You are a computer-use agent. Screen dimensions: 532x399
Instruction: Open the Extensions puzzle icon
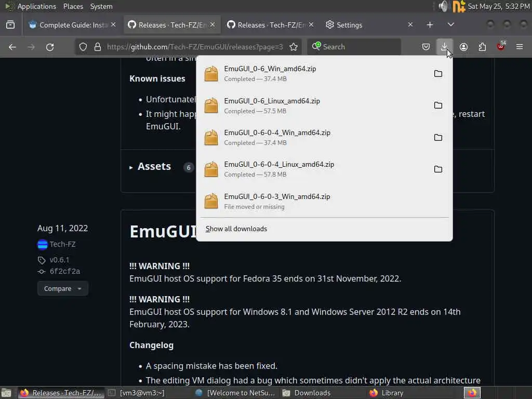pyautogui.click(x=482, y=47)
